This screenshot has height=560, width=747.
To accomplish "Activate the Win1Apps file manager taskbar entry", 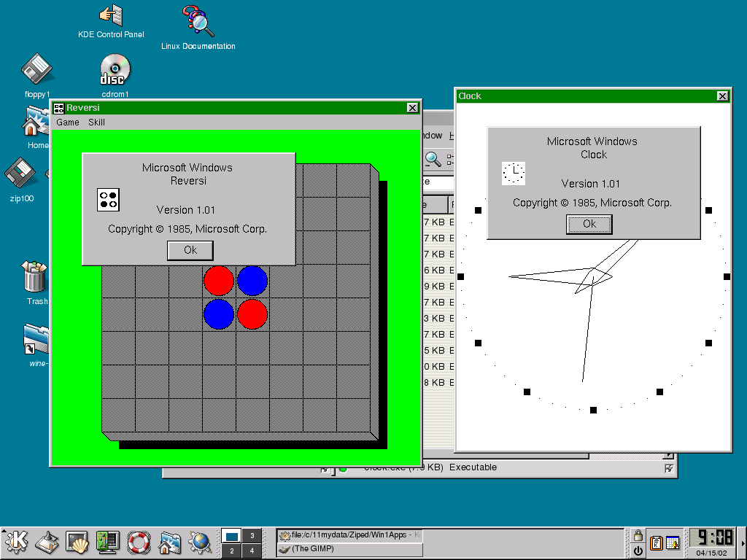I will [x=349, y=535].
